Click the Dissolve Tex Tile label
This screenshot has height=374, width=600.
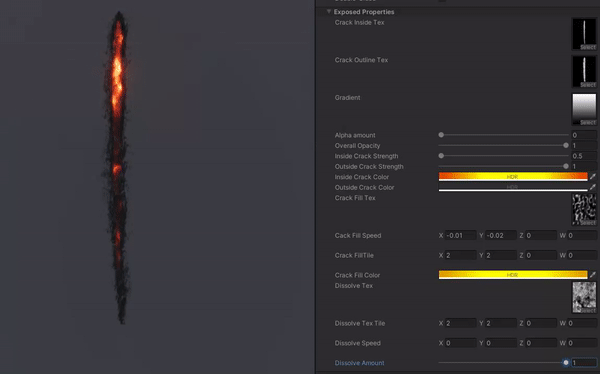tap(360, 323)
